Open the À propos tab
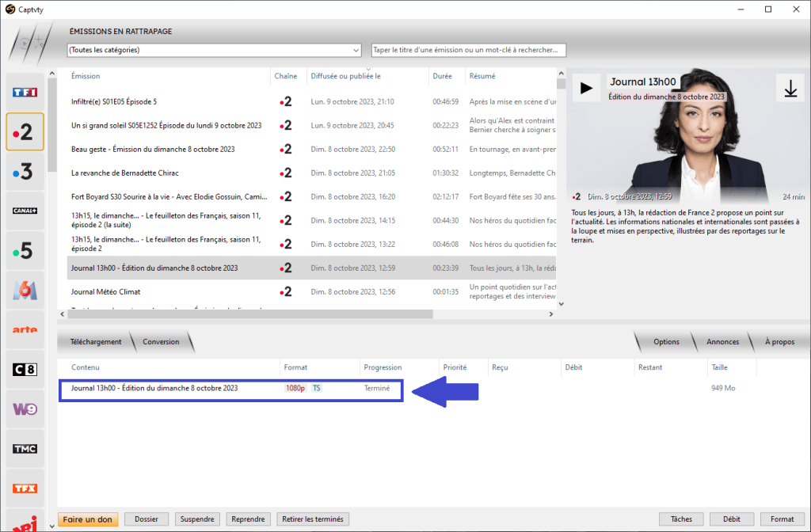 click(x=779, y=342)
